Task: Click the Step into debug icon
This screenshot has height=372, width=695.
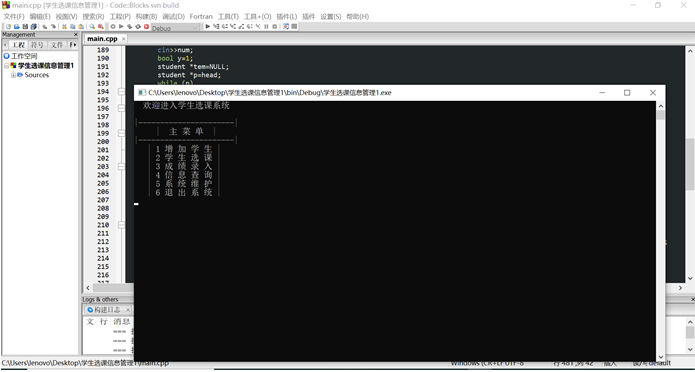Action: pos(232,27)
